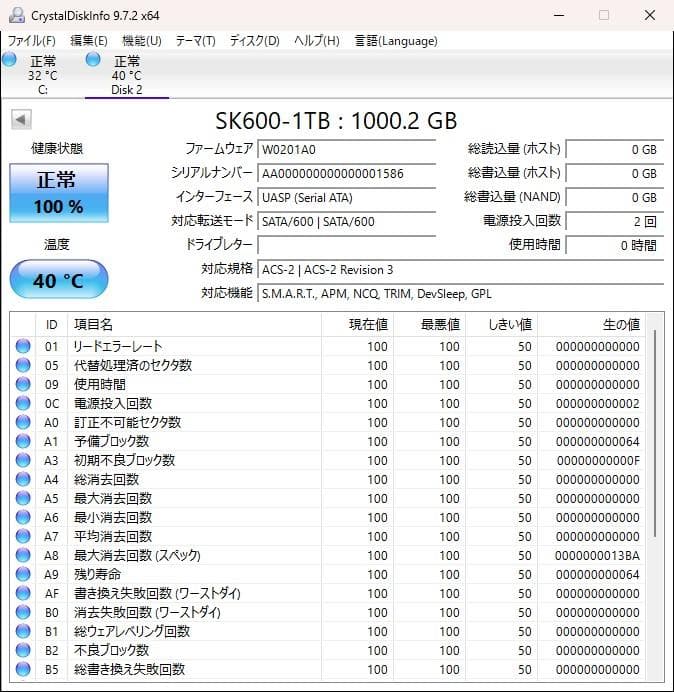Viewport: 674px width, 692px height.
Task: Click status orb for AF 書き換え失敗回数 row
Action: pos(23,593)
